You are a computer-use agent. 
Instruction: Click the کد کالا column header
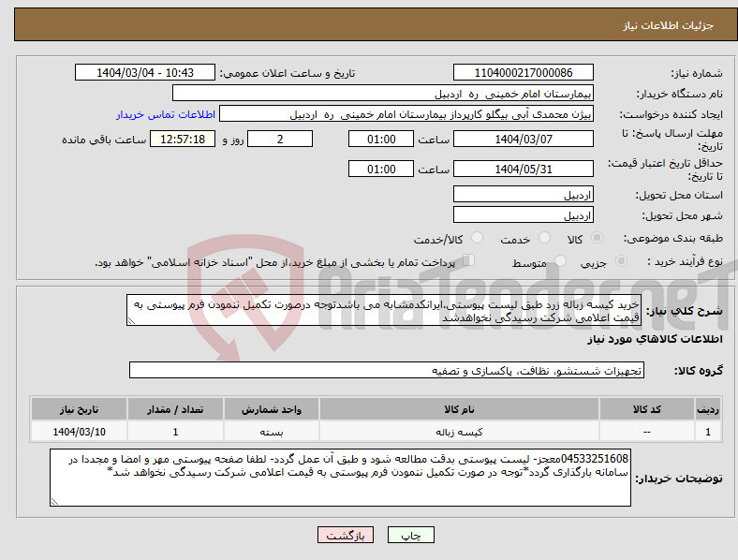tap(647, 409)
